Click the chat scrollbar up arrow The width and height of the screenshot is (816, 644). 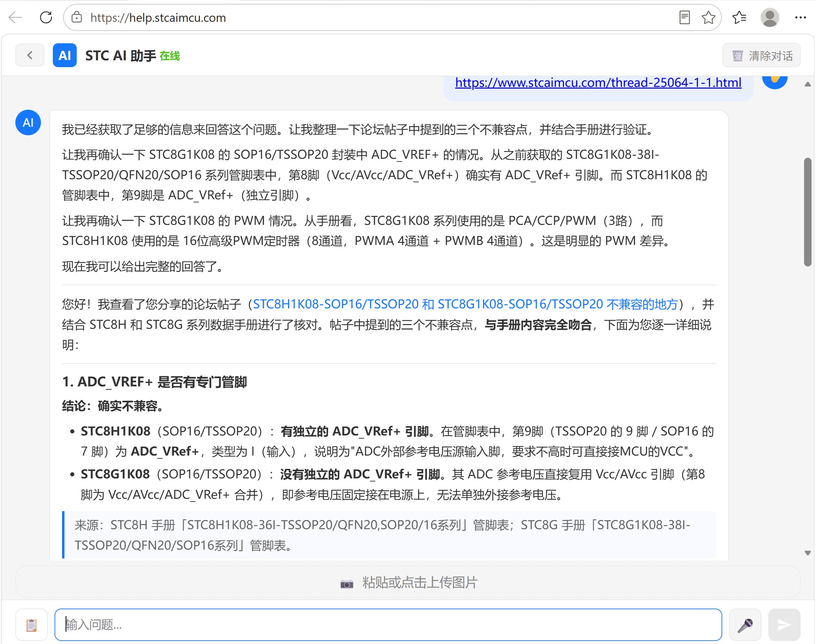pyautogui.click(x=808, y=84)
